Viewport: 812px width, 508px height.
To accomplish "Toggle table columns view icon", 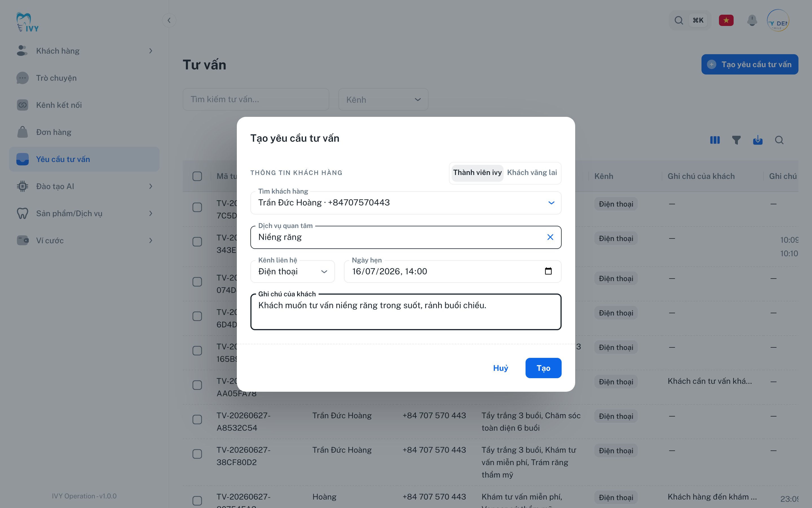I will 715,140.
